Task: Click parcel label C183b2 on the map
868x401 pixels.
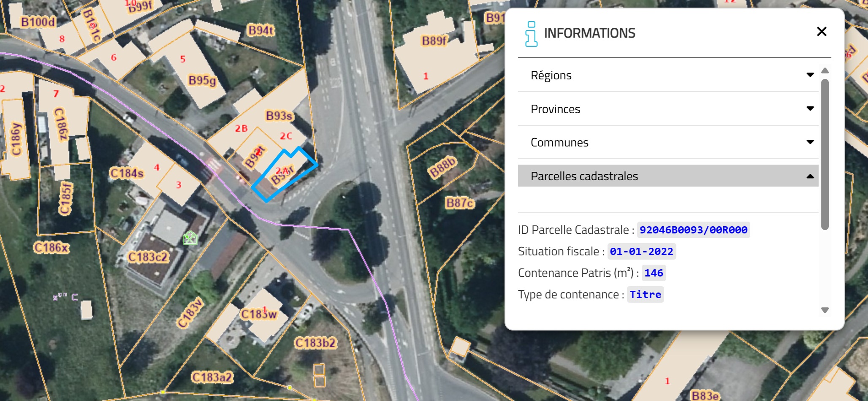Action: (315, 343)
